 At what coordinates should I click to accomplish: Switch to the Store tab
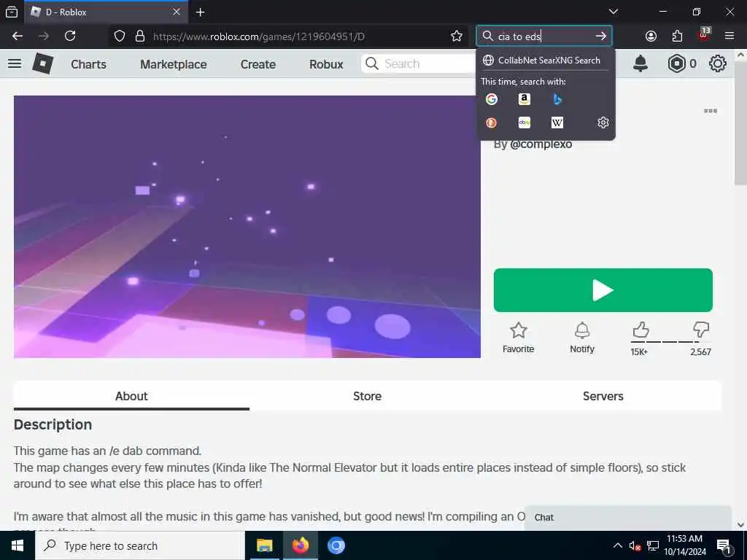pyautogui.click(x=367, y=396)
